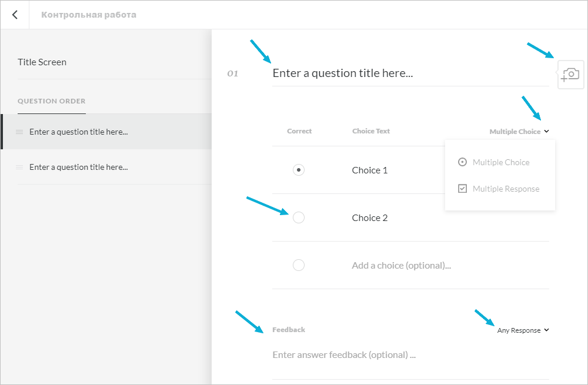
Task: Add an image with the camera icon
Action: point(570,75)
